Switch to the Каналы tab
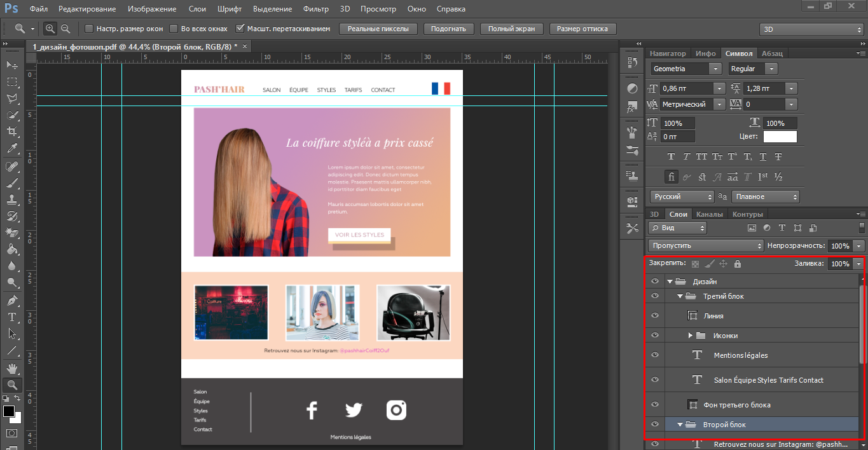Image resolution: width=868 pixels, height=450 pixels. pyautogui.click(x=709, y=214)
